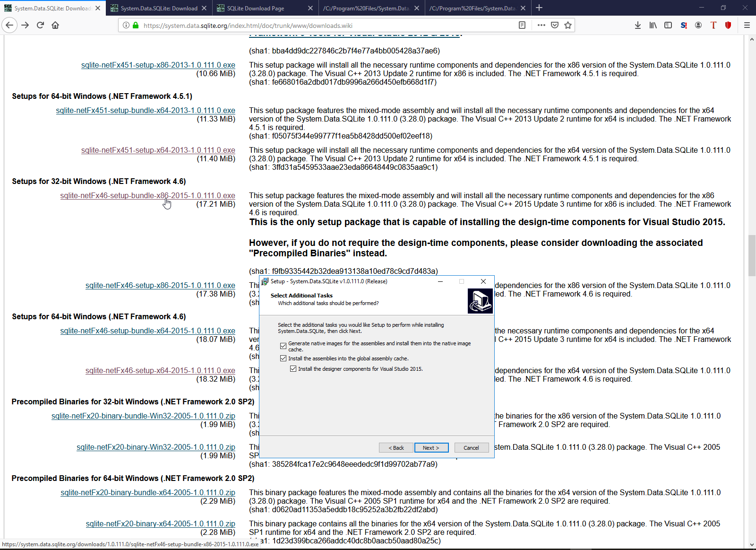Open a new browser tab
The height and width of the screenshot is (550, 756).
(539, 8)
